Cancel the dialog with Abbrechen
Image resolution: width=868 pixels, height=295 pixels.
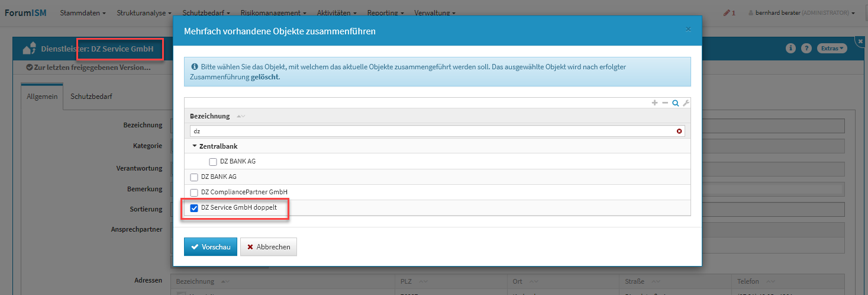[269, 247]
